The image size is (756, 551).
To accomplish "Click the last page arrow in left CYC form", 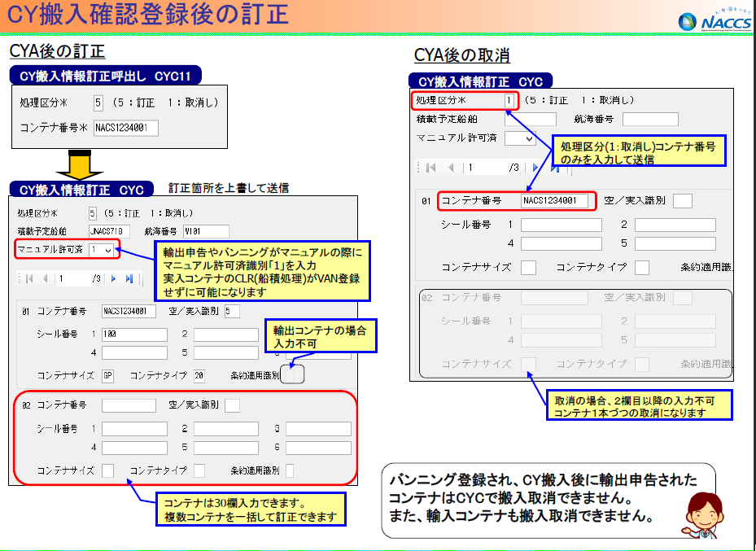I will (129, 278).
